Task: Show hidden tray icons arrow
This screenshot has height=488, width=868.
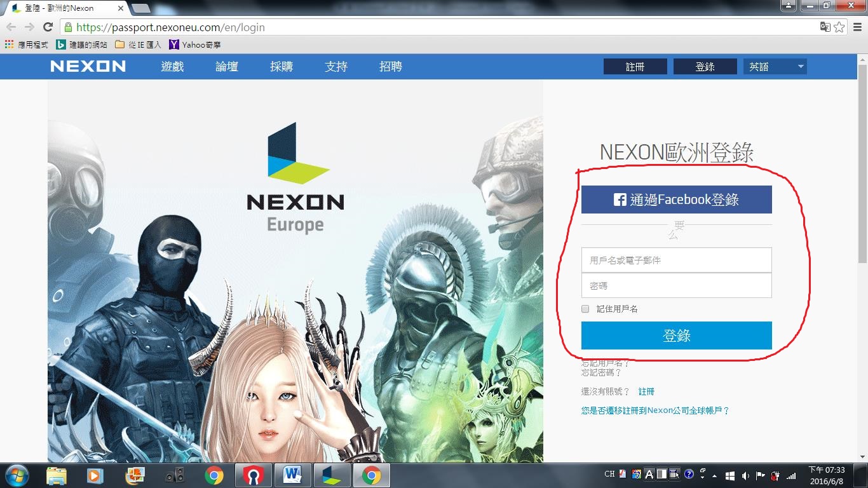Action: coord(715,475)
